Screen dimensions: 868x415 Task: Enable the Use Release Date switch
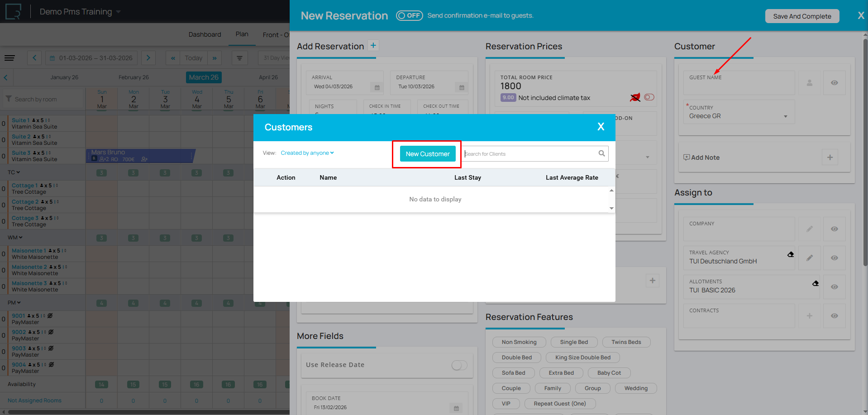coord(459,365)
